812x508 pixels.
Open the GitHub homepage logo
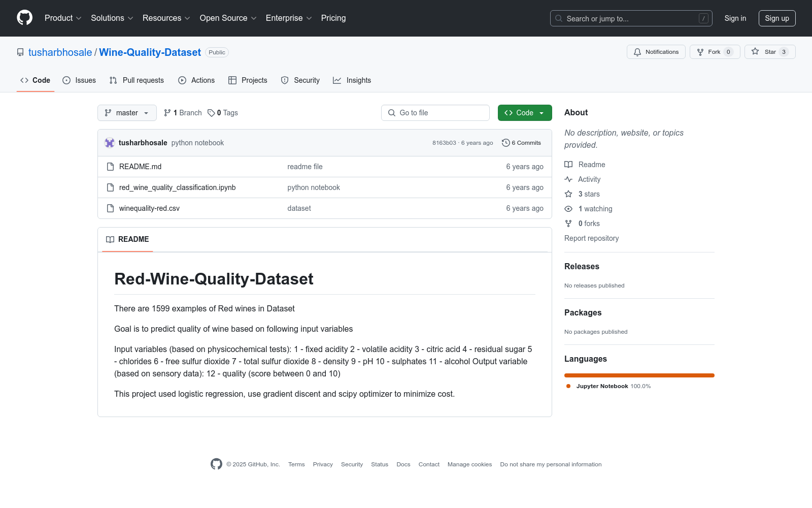click(24, 18)
